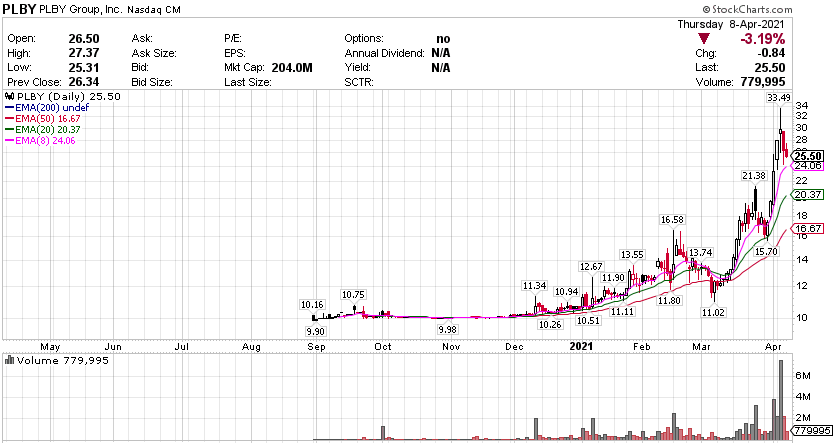Click the 15.70 low price label
The image size is (836, 443).
766,252
